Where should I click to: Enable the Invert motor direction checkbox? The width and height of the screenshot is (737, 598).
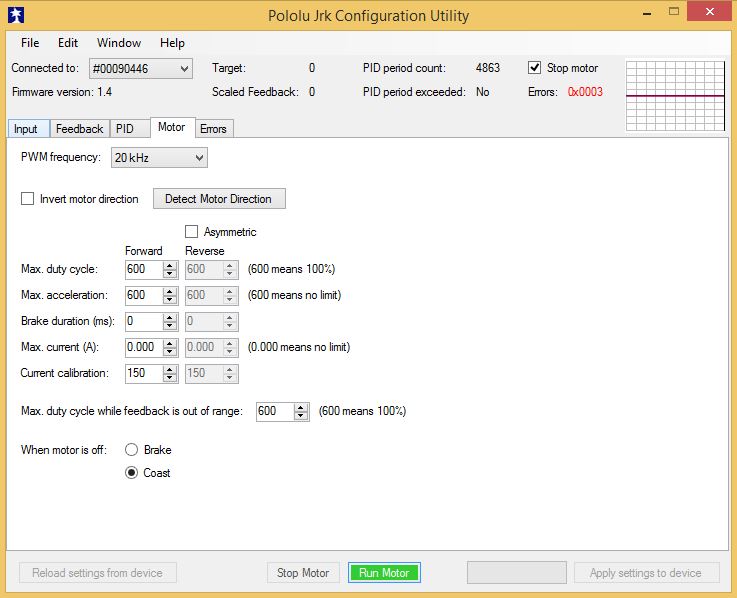click(28, 199)
